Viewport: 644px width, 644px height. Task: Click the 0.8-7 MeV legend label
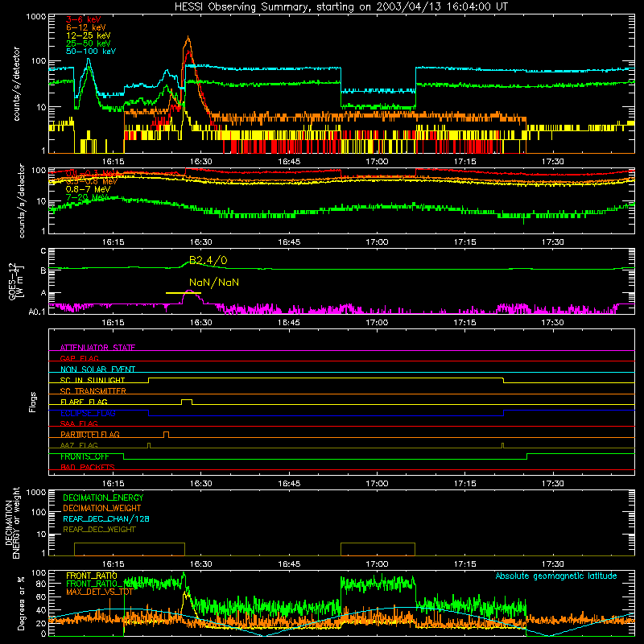pos(88,189)
